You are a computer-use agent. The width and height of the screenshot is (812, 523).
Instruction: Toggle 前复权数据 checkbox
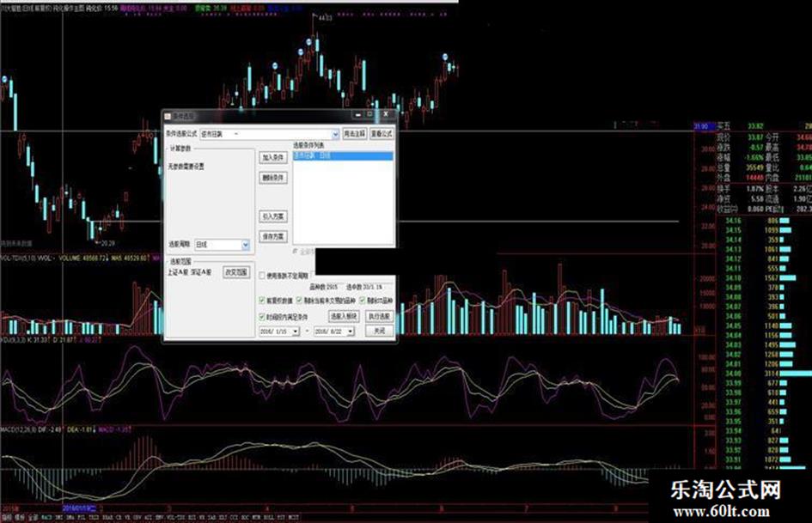click(262, 301)
